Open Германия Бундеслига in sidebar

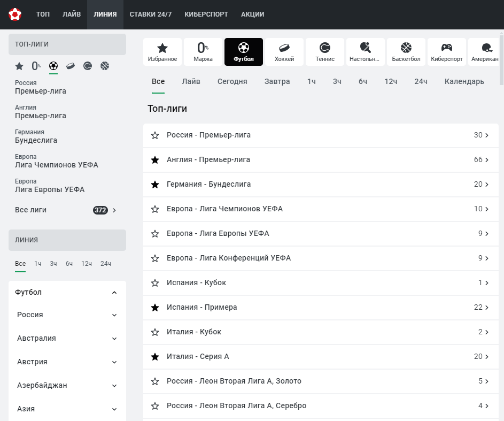[x=36, y=136]
